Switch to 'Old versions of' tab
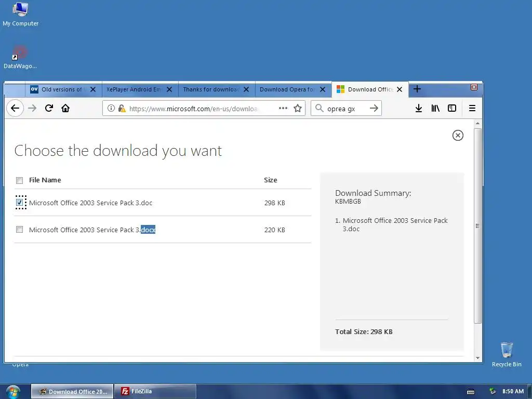Screen dimensions: 532x399 point(64,89)
